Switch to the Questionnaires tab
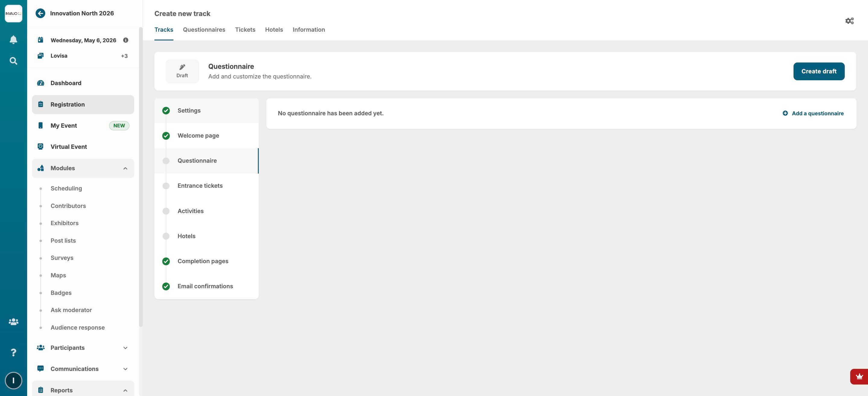This screenshot has height=396, width=868. (204, 30)
